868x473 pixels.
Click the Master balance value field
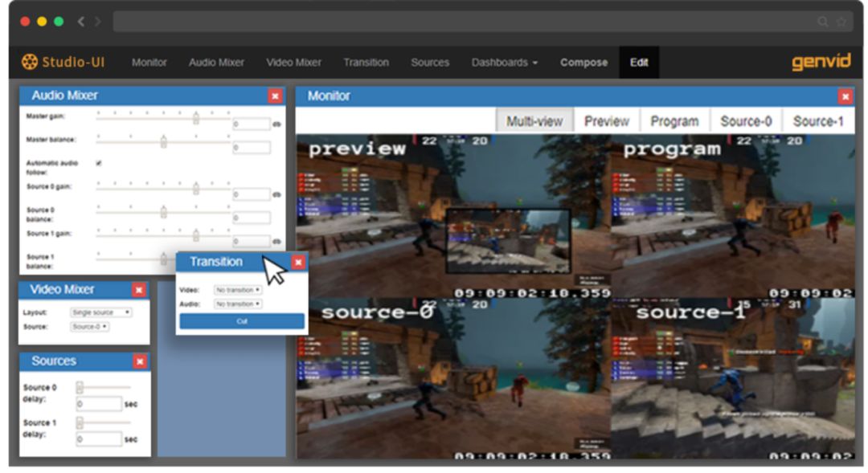tap(252, 147)
